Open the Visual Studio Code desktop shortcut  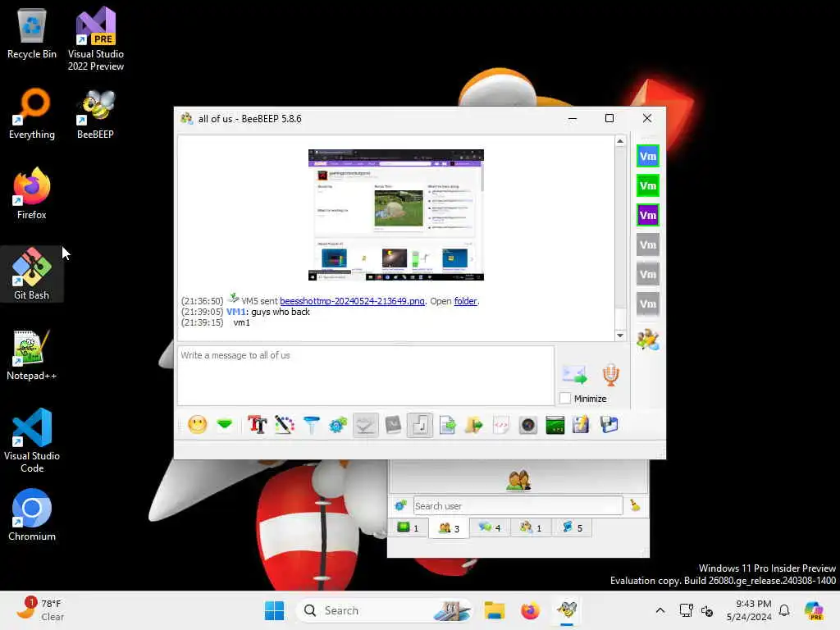coord(32,441)
